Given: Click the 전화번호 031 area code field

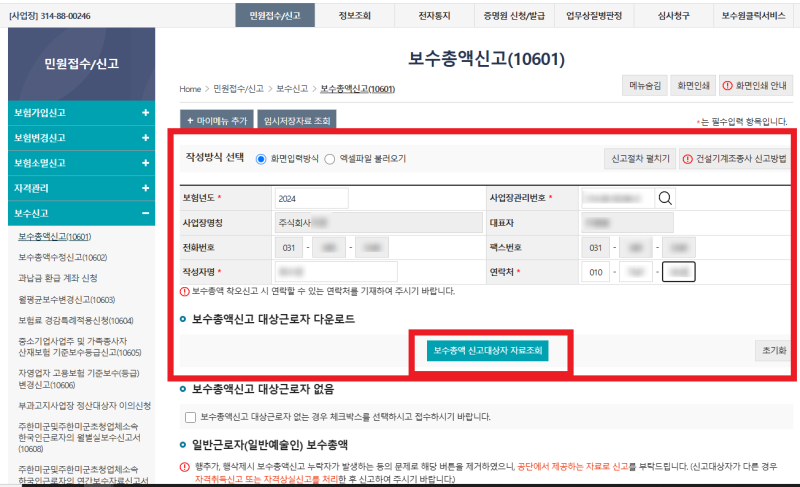Looking at the screenshot, I should (x=289, y=247).
